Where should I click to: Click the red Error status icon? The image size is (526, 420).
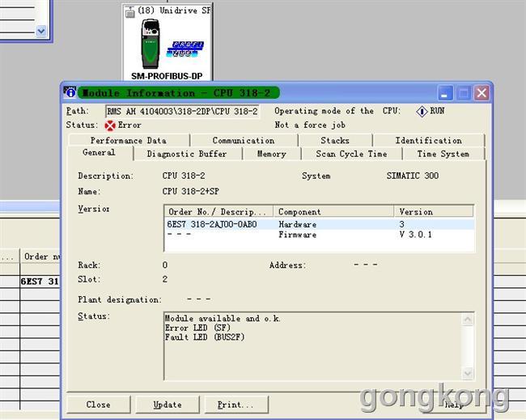click(x=110, y=125)
